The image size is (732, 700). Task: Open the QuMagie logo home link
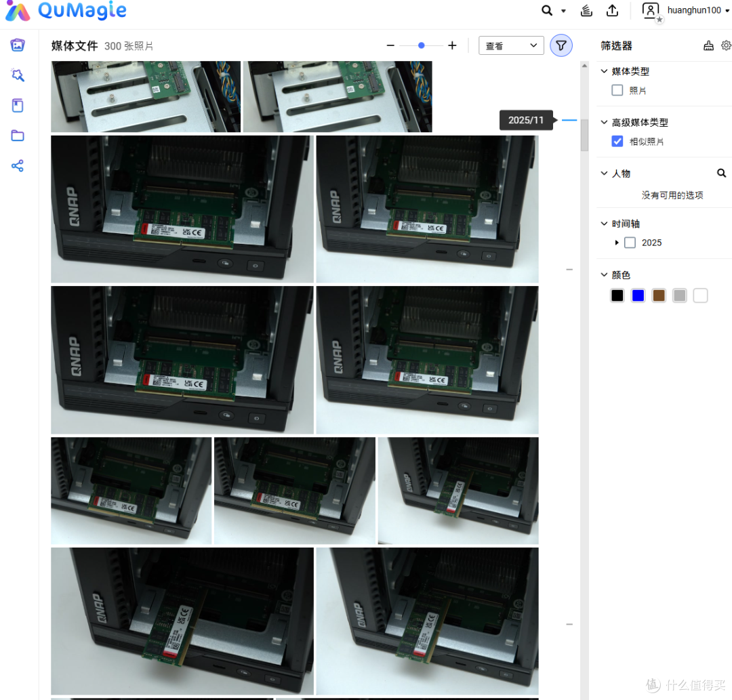coord(66,11)
